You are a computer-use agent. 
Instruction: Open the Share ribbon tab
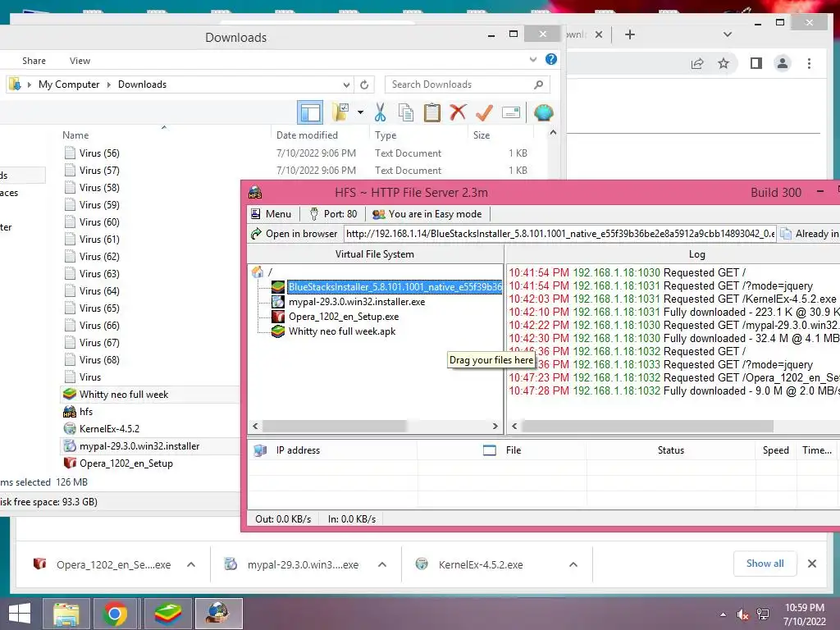34,61
